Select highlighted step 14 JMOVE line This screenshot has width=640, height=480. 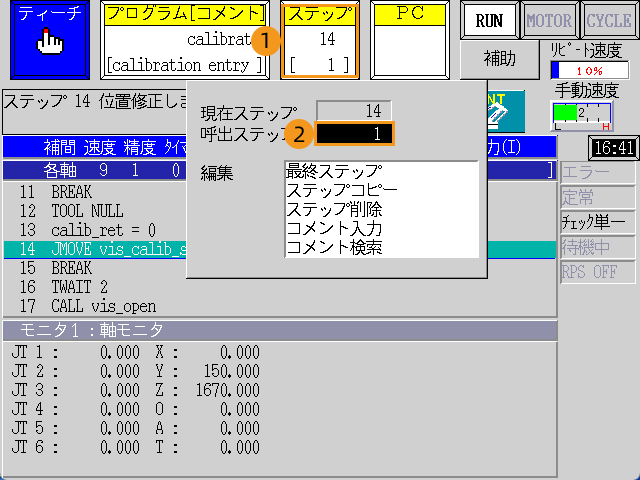[x=95, y=249]
